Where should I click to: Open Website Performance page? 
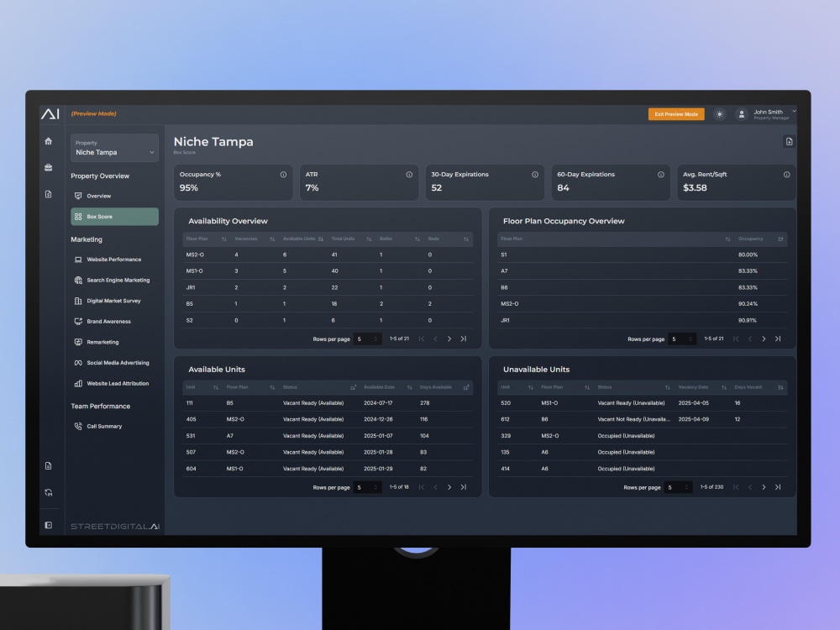coord(114,260)
